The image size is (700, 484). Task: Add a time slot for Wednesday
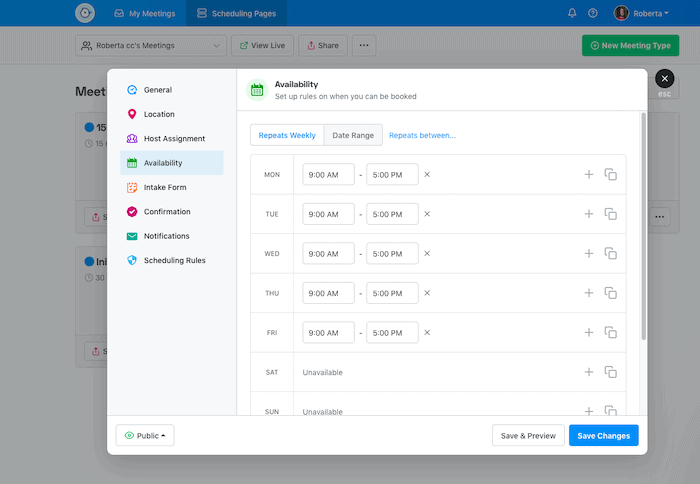pos(589,254)
